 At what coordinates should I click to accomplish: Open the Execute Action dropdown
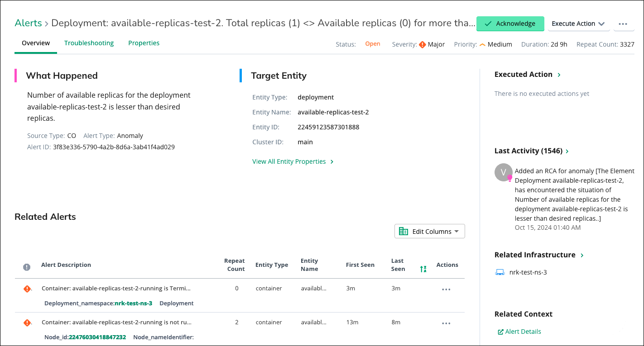coord(578,24)
